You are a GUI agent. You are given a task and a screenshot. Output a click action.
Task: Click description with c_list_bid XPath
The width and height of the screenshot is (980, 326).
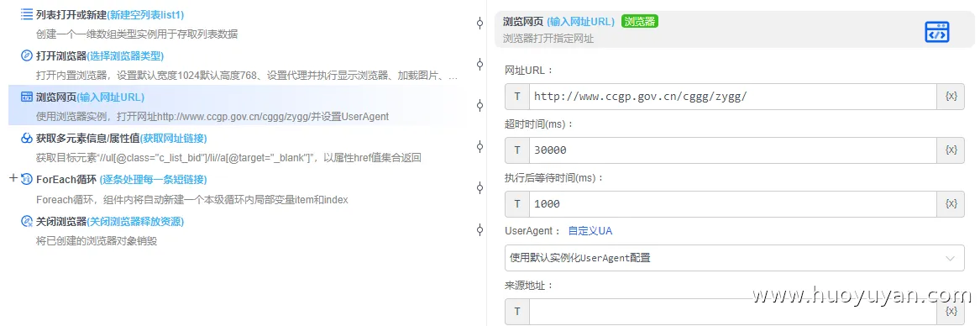point(229,158)
